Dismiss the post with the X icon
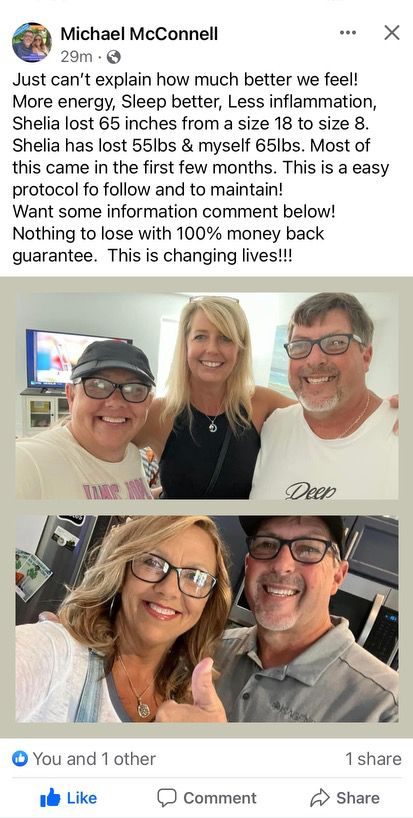Image resolution: width=413 pixels, height=818 pixels. [x=392, y=33]
